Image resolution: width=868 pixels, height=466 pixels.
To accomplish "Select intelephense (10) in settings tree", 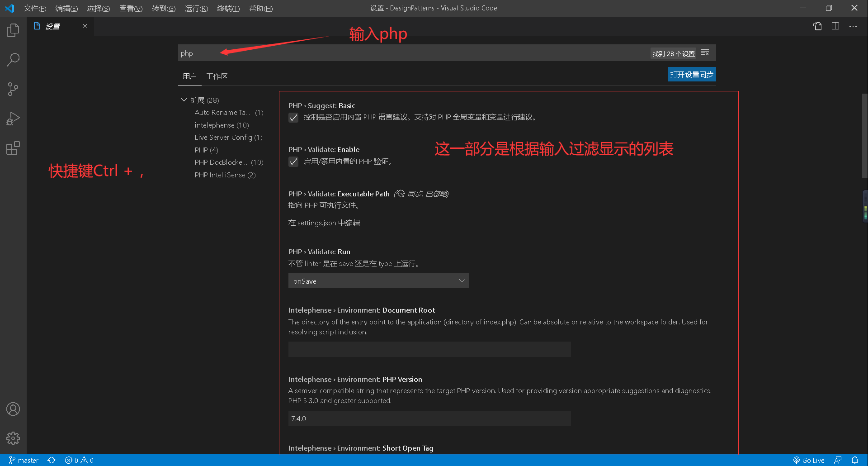I will 222,125.
